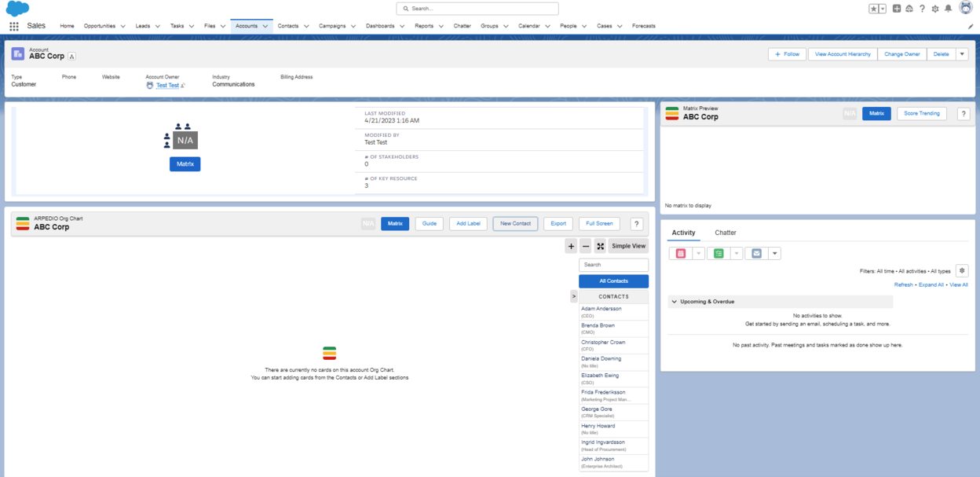Open the Test Test account owner link

167,85
